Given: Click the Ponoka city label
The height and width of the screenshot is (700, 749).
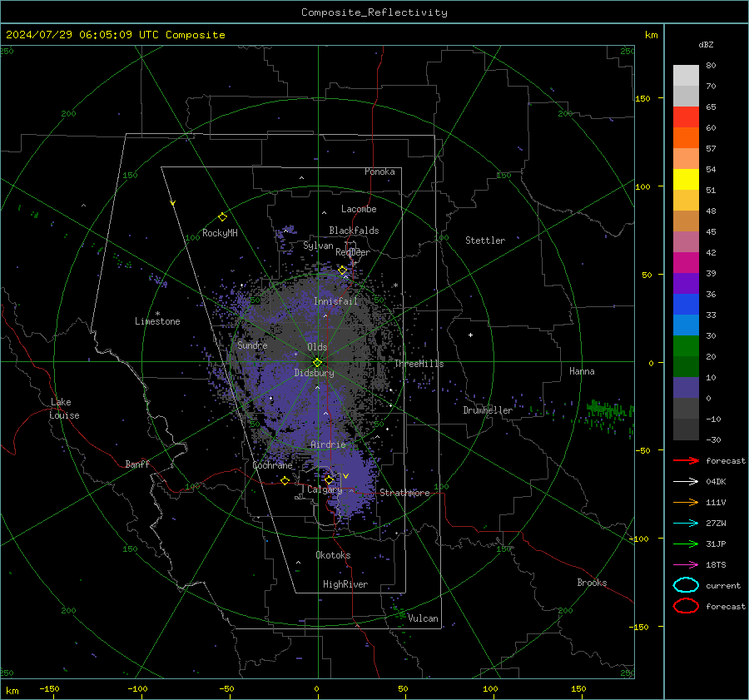Looking at the screenshot, I should 379,171.
